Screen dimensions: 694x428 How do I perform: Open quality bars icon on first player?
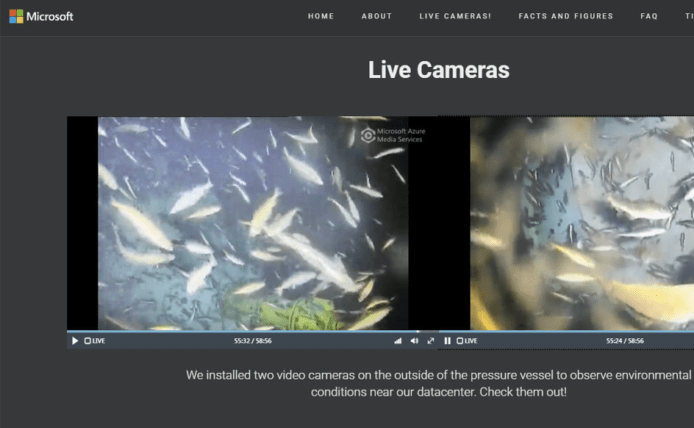click(x=397, y=341)
